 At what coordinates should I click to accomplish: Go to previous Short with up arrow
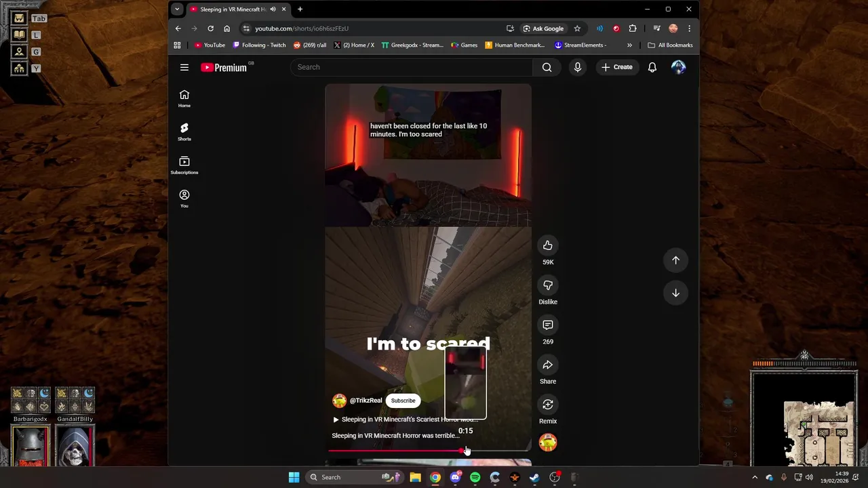pyautogui.click(x=675, y=260)
